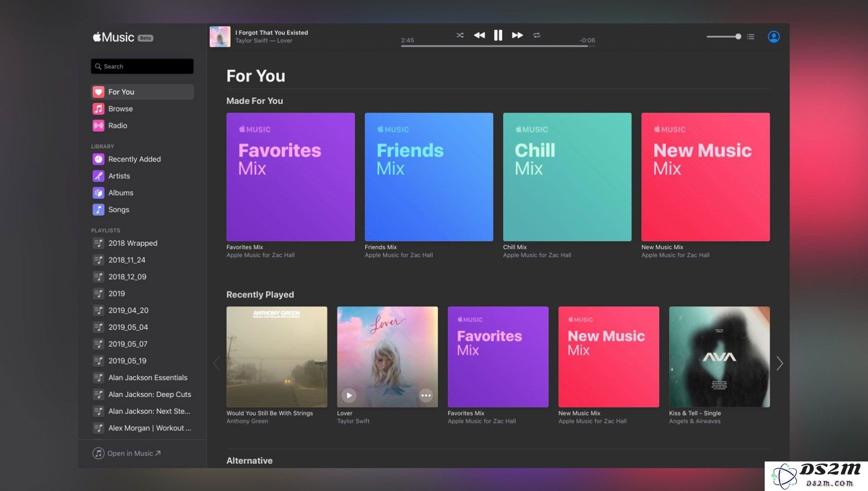This screenshot has width=868, height=491.
Task: Click the rewind button
Action: coord(479,35)
